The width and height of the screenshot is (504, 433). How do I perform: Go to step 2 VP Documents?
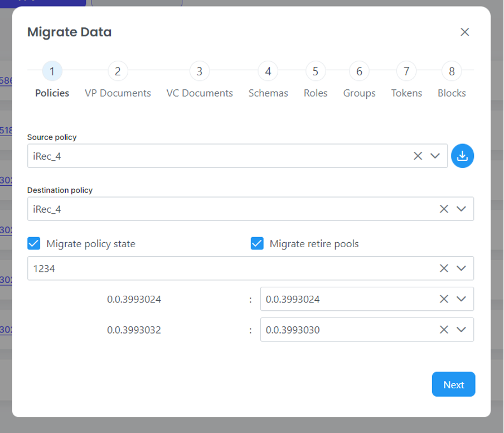coord(118,72)
